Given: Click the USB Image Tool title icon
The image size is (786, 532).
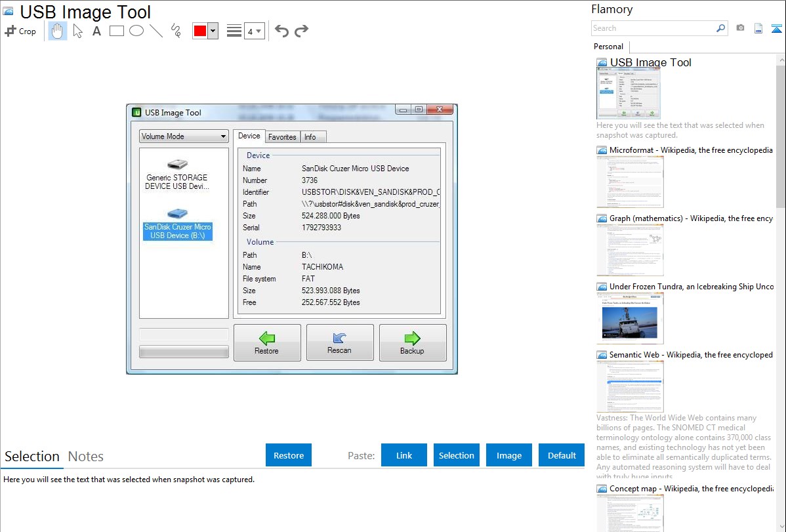Looking at the screenshot, I should [x=136, y=112].
